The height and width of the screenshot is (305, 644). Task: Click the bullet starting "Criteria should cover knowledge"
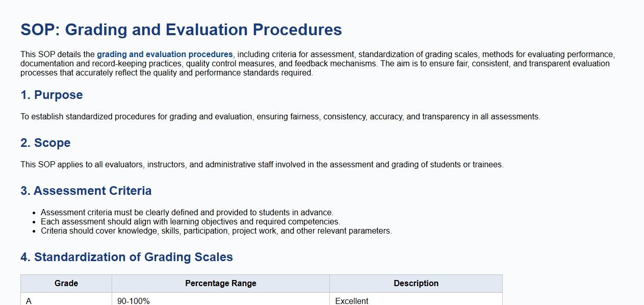point(216,231)
